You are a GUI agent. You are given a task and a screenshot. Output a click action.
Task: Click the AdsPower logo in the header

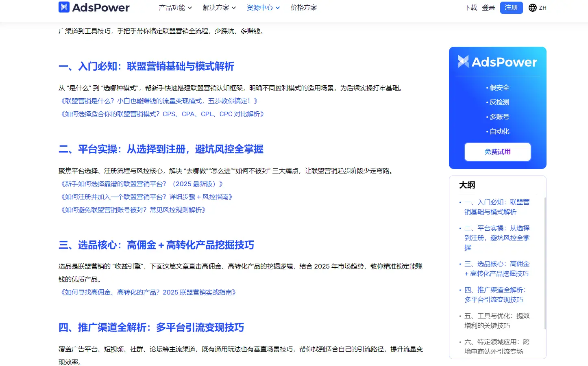pyautogui.click(x=94, y=7)
